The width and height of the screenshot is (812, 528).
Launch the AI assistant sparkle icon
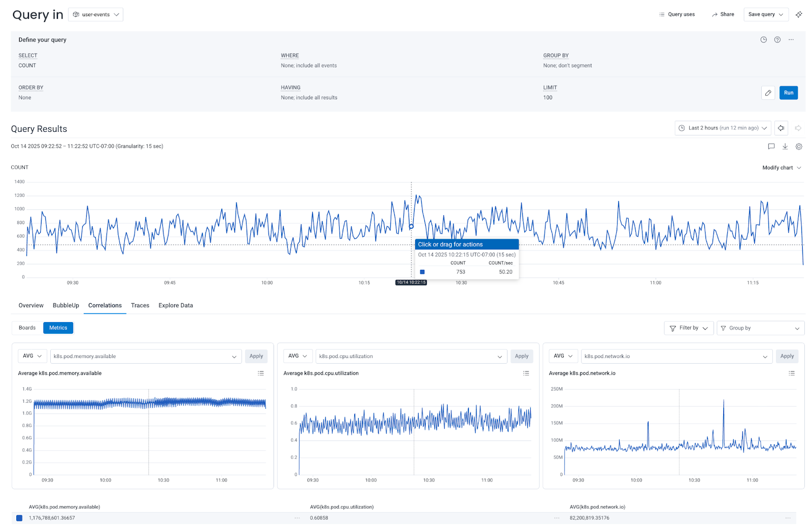799,14
